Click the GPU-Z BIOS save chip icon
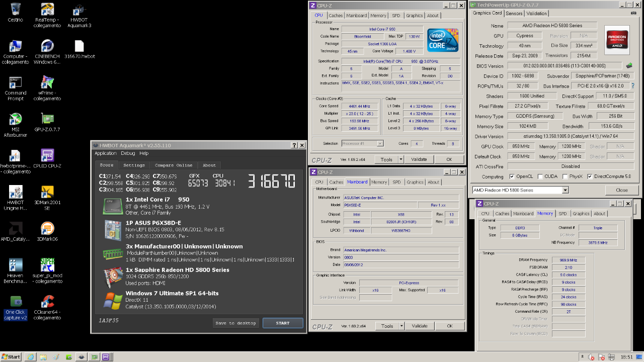 629,66
